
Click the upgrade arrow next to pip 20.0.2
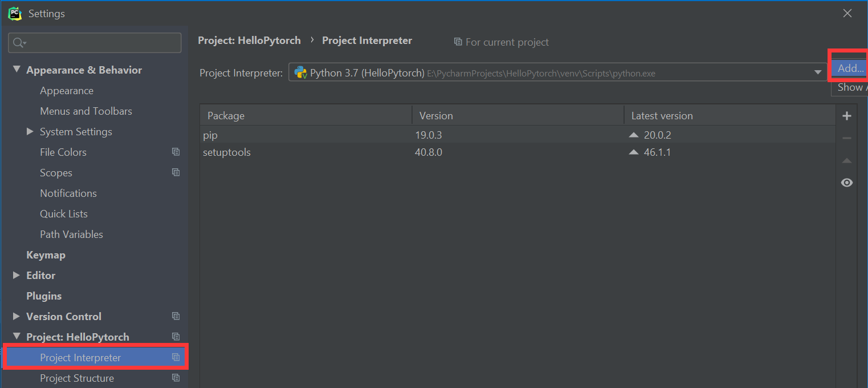tap(633, 135)
